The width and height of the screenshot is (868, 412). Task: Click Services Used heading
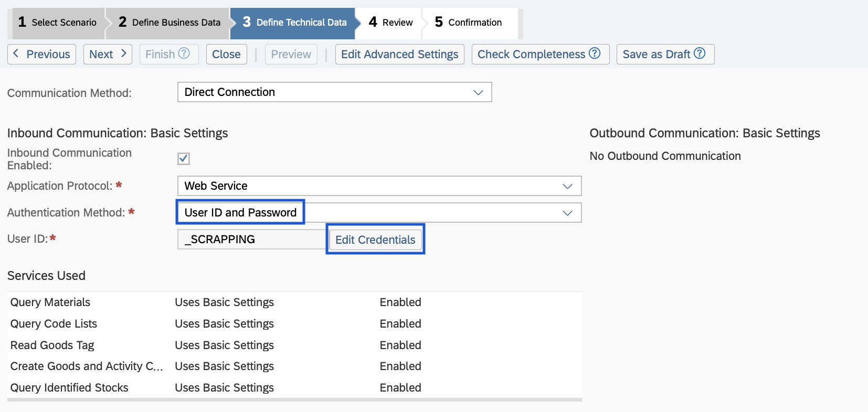(x=46, y=276)
